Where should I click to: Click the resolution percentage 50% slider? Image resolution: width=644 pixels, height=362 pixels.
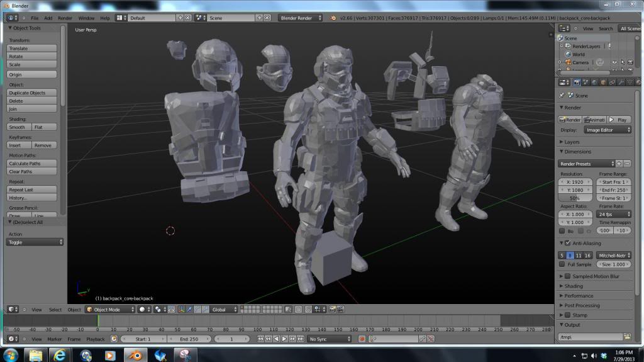click(575, 198)
